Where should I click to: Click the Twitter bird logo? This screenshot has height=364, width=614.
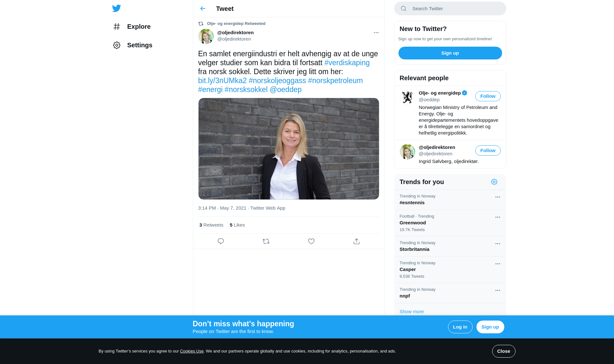116,8
